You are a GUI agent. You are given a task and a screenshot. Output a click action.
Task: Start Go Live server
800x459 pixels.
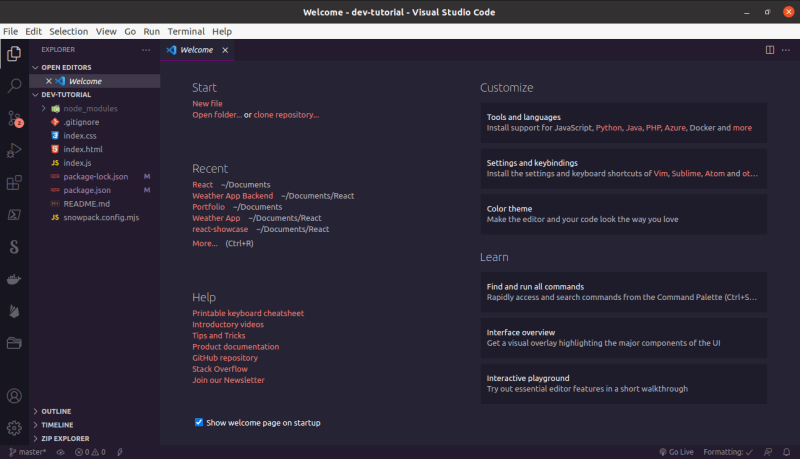(676, 452)
